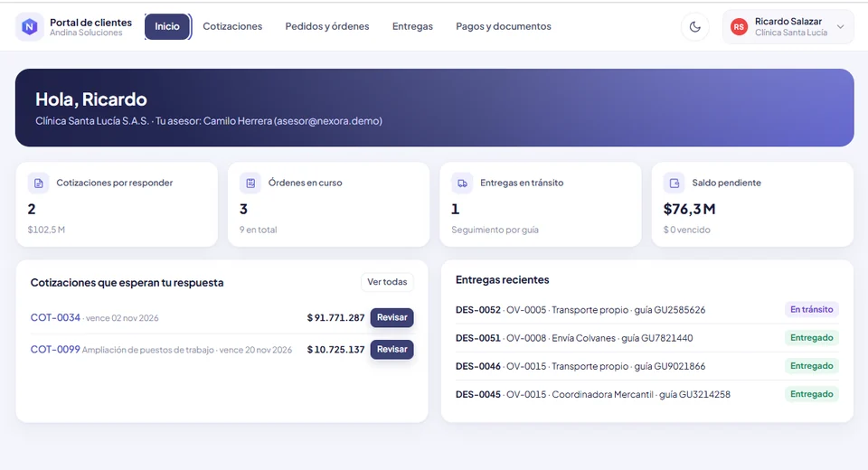This screenshot has height=470, width=868.
Task: Open Pagos y documentos section
Action: coord(504,26)
